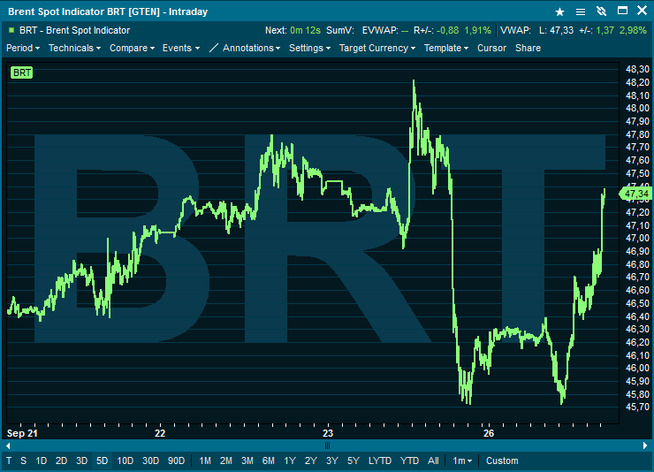654x472 pixels.
Task: Switch to 1M time range
Action: 205,461
